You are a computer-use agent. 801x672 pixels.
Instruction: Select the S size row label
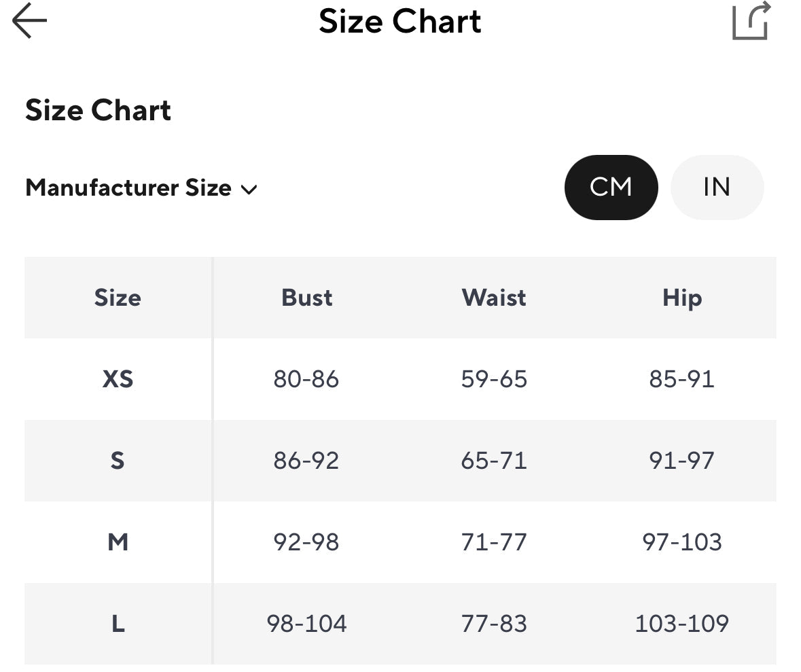[x=118, y=461]
